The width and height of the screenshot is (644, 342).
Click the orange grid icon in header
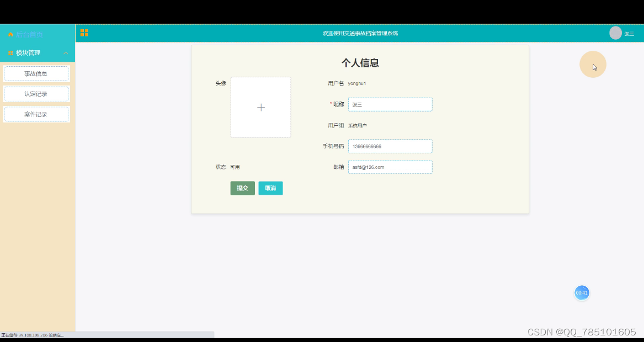click(x=84, y=33)
